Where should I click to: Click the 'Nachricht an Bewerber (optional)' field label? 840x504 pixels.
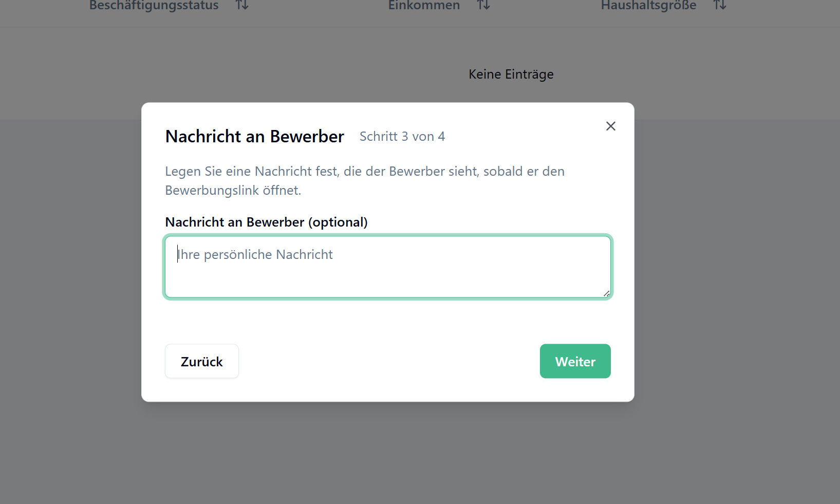266,222
